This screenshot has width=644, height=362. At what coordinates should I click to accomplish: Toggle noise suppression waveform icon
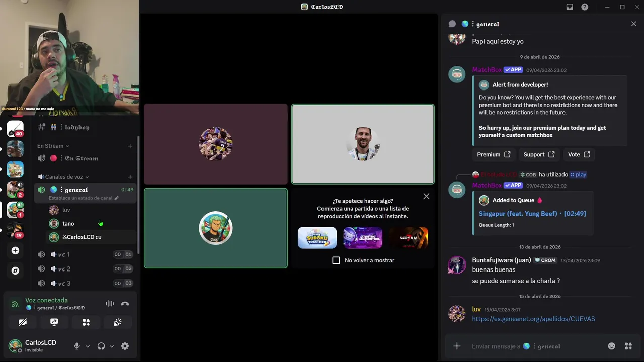tap(110, 304)
